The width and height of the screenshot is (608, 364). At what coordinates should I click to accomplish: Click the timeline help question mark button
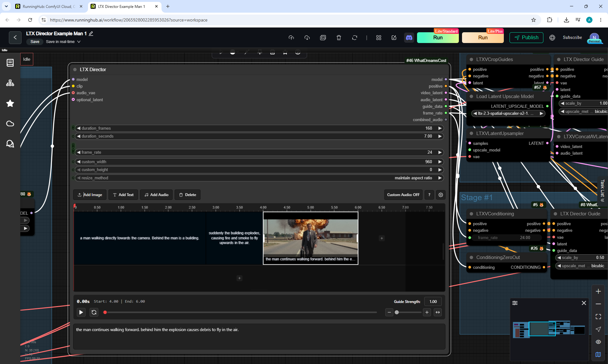click(x=429, y=195)
